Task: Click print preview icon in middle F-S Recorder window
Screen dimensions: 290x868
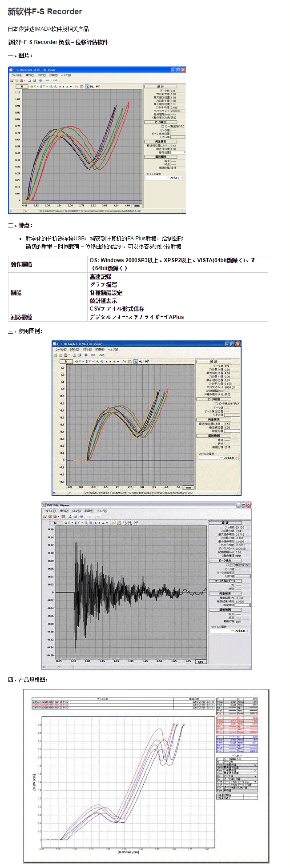Action: 74,355
